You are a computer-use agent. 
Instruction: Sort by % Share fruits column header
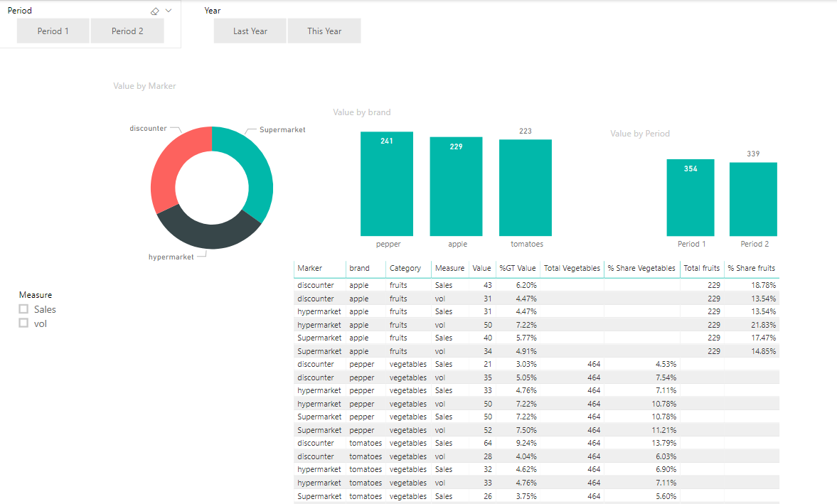[751, 268]
